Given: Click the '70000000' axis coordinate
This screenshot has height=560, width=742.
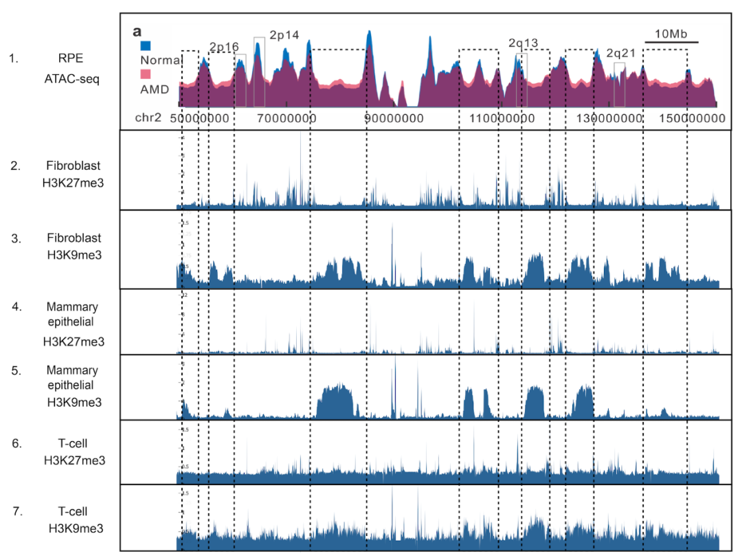Looking at the screenshot, I should click(286, 118).
